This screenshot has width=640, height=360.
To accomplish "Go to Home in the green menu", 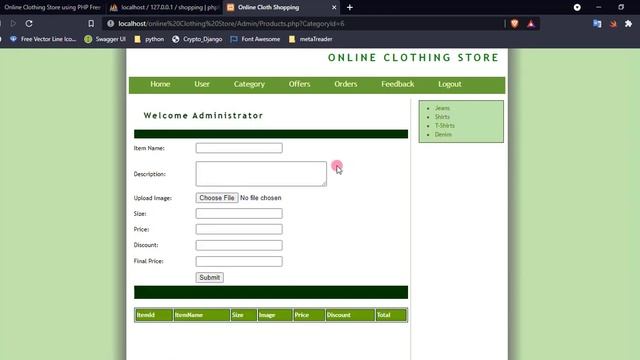I will pos(160,84).
